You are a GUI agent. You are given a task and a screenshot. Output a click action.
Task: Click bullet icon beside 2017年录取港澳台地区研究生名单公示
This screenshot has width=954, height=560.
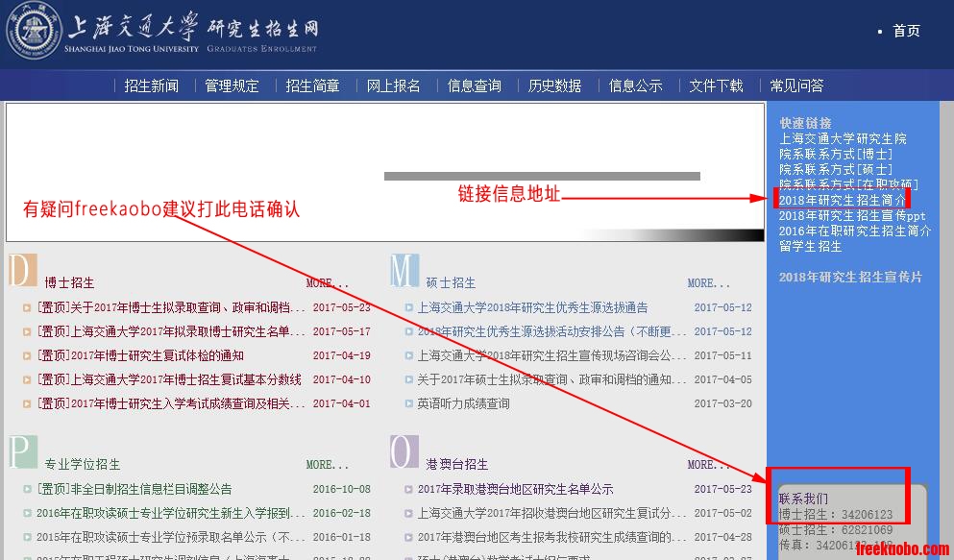[409, 490]
